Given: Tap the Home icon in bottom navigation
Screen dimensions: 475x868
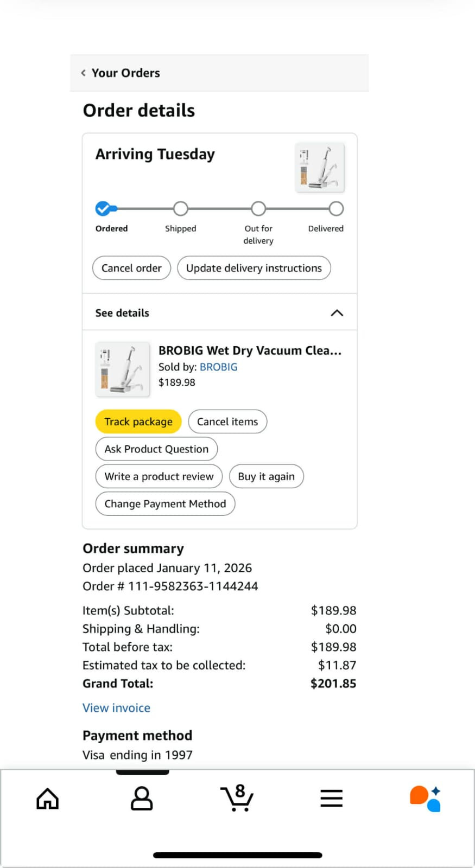Looking at the screenshot, I should coord(47,799).
